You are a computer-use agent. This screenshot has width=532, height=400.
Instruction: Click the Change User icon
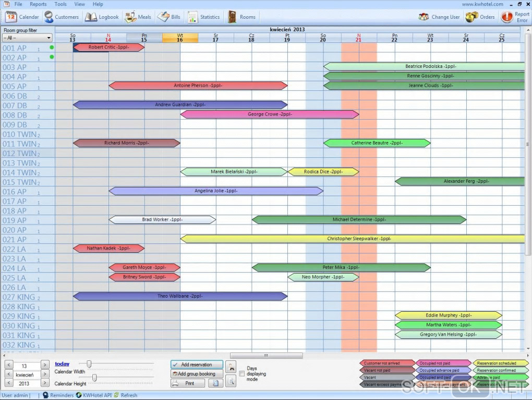point(424,17)
